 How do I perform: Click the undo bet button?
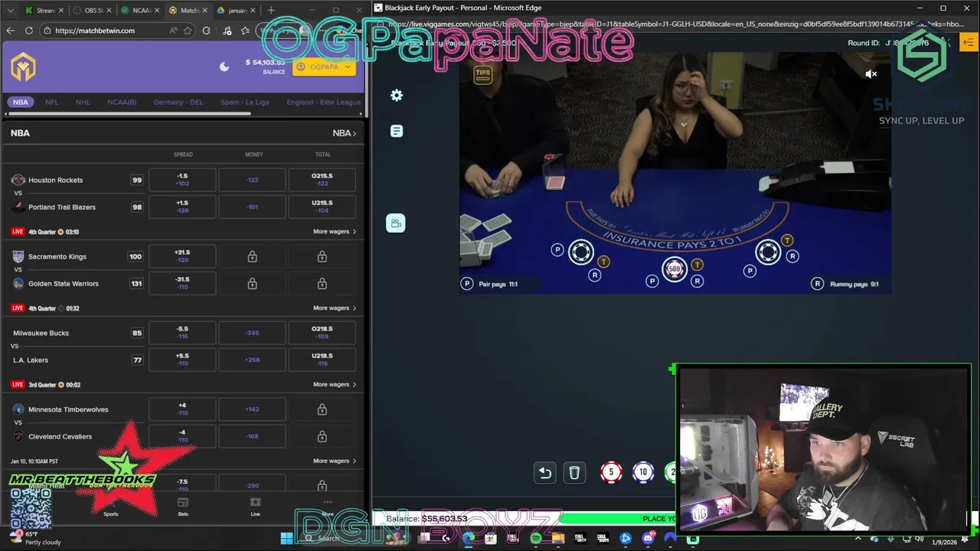click(x=545, y=473)
